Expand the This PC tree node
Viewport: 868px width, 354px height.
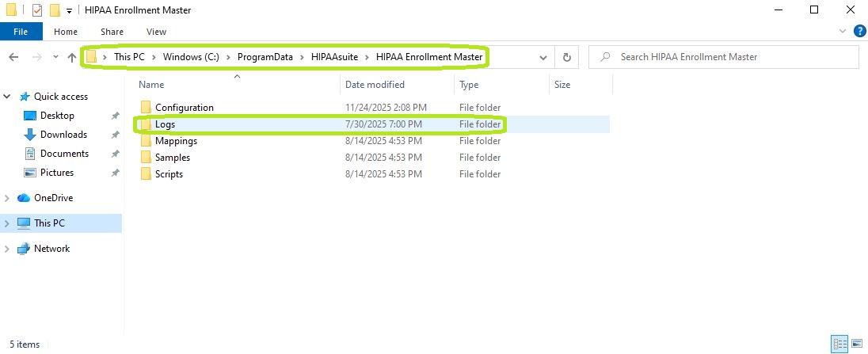[x=7, y=223]
